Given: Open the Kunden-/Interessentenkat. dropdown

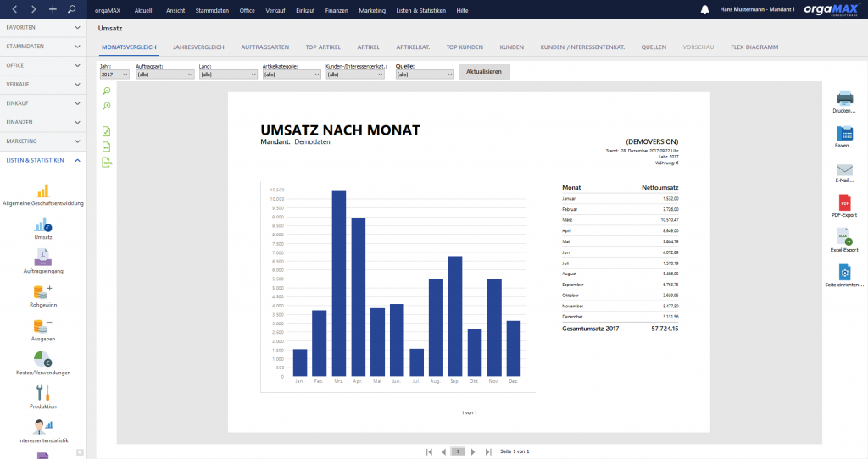Looking at the screenshot, I should 355,75.
